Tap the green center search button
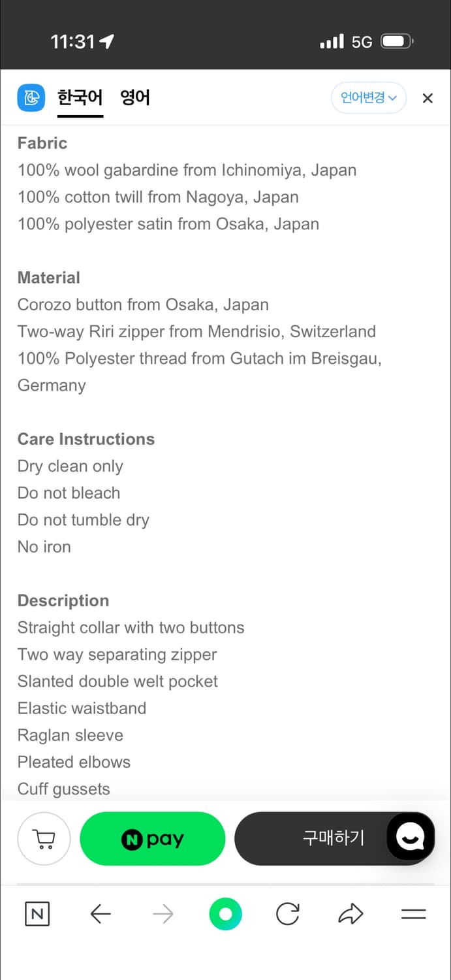Viewport: 451px width, 980px height. pos(225,914)
